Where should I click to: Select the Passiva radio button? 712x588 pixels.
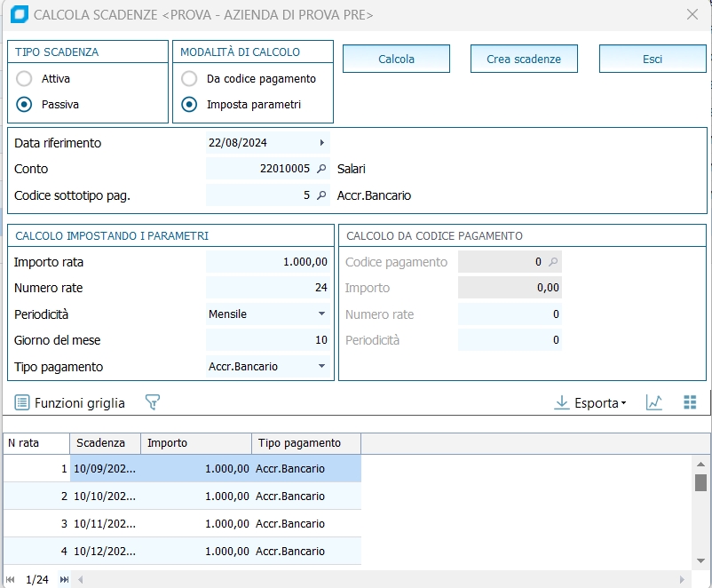(25, 105)
